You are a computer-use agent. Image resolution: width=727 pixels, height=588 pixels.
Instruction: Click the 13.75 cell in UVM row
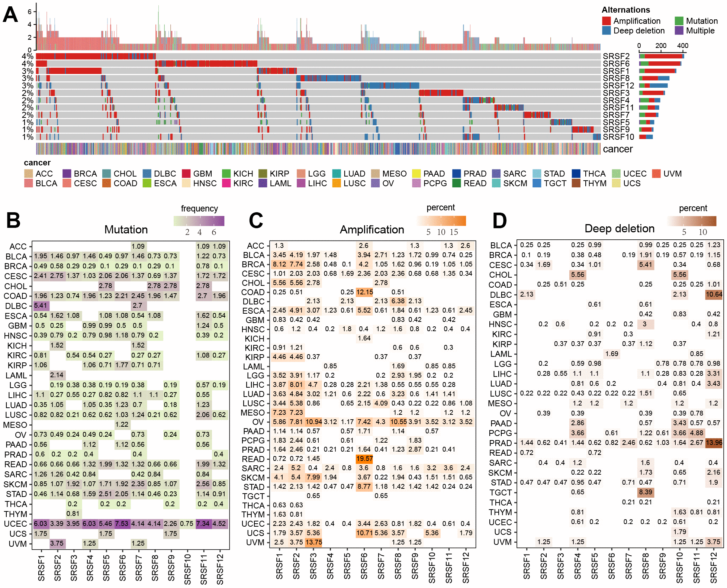(313, 542)
